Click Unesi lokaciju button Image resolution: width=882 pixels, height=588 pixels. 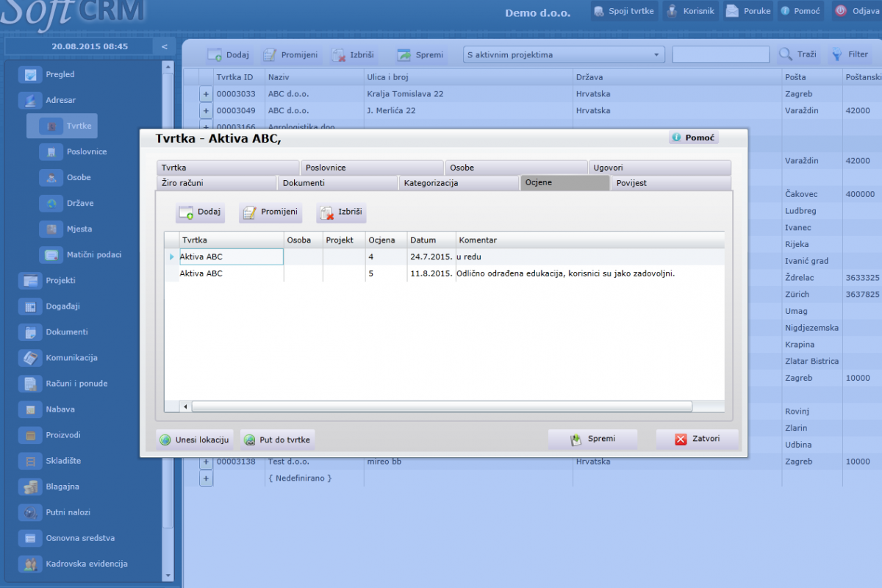[195, 440]
